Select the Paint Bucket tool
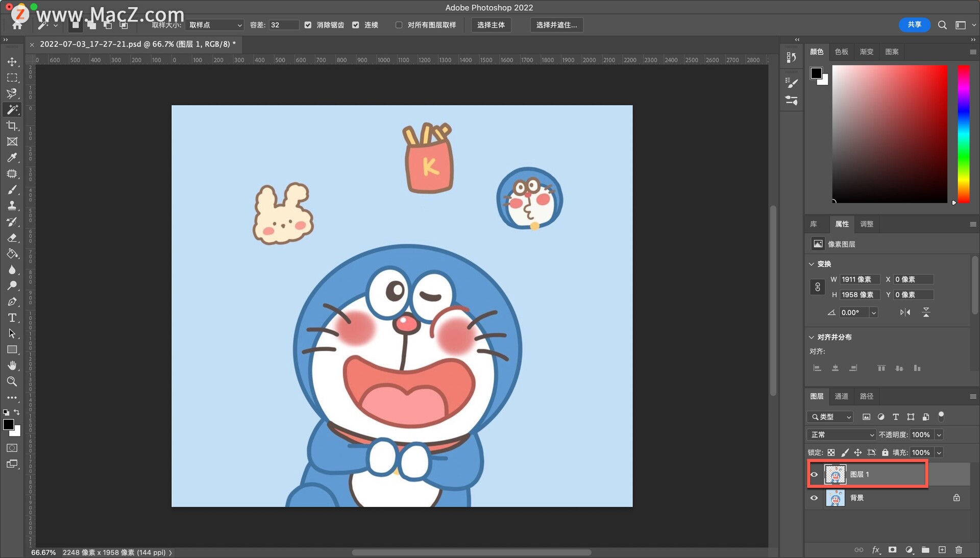This screenshot has width=980, height=558. 12,254
